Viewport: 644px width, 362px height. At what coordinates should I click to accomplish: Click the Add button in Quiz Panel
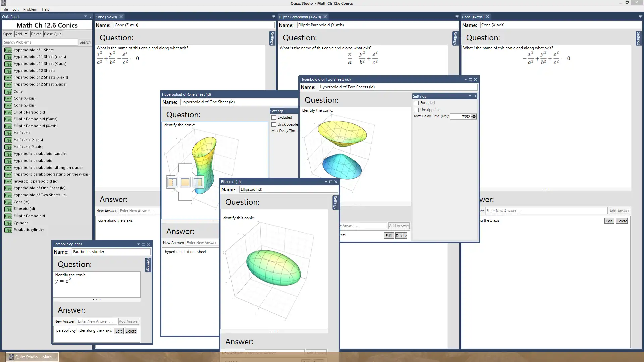(x=18, y=33)
